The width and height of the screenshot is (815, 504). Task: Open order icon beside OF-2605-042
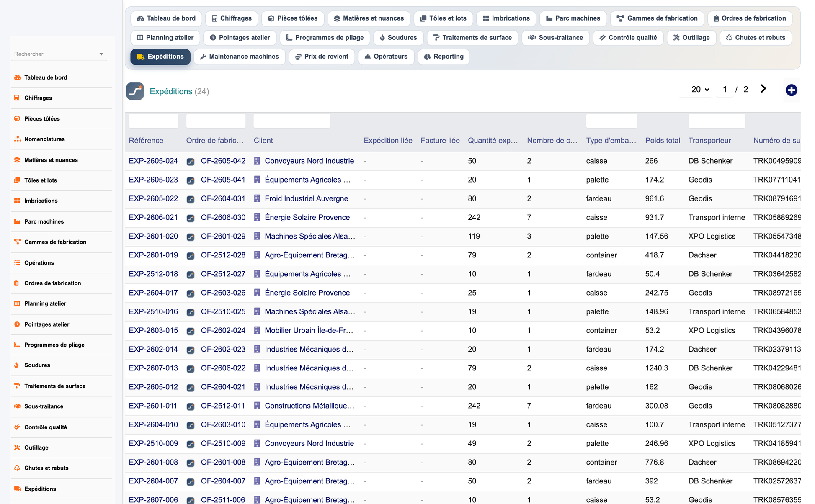pyautogui.click(x=191, y=162)
